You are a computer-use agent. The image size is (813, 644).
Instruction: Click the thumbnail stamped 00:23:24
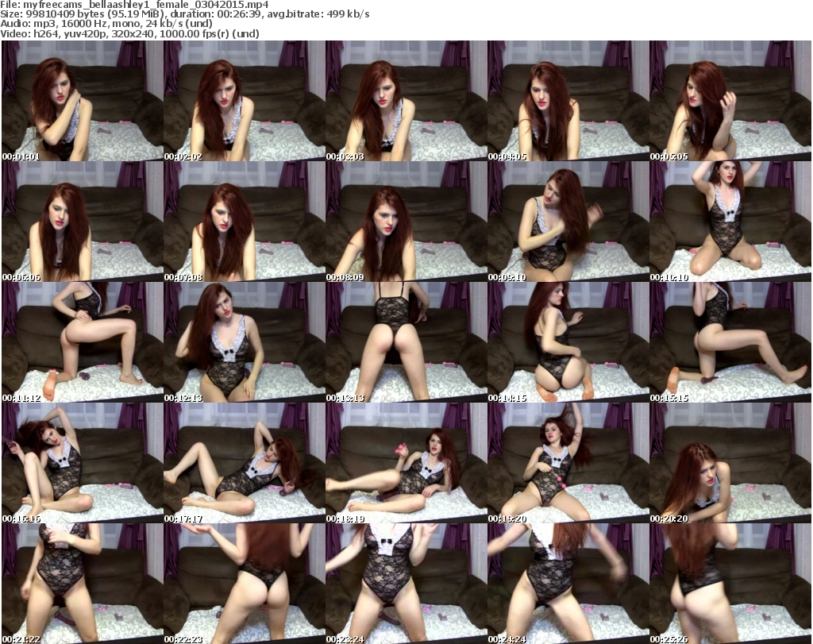(406, 584)
